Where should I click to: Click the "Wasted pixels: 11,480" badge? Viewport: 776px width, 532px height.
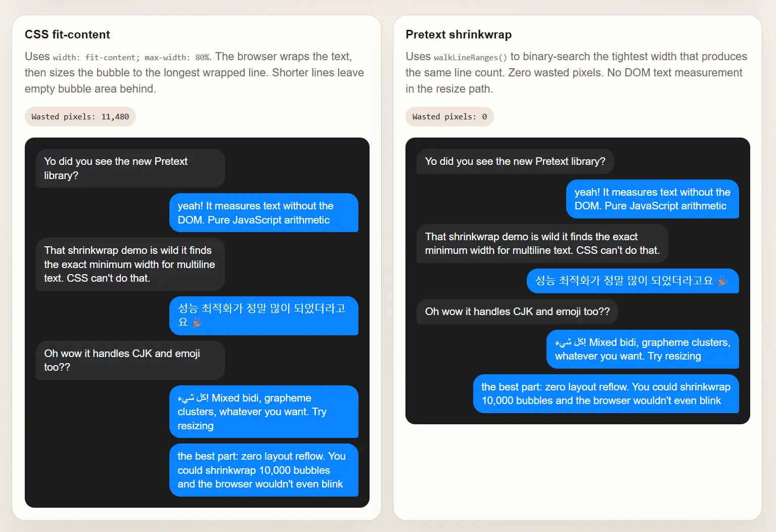pos(80,117)
